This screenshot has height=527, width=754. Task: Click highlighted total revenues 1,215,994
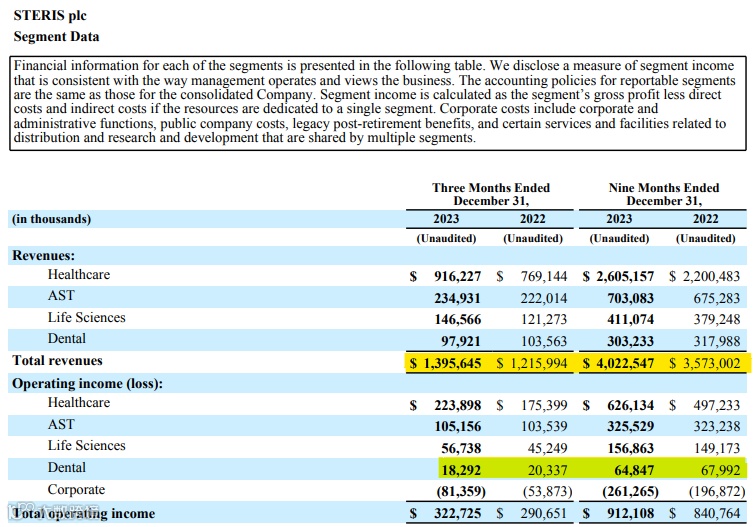click(x=539, y=363)
